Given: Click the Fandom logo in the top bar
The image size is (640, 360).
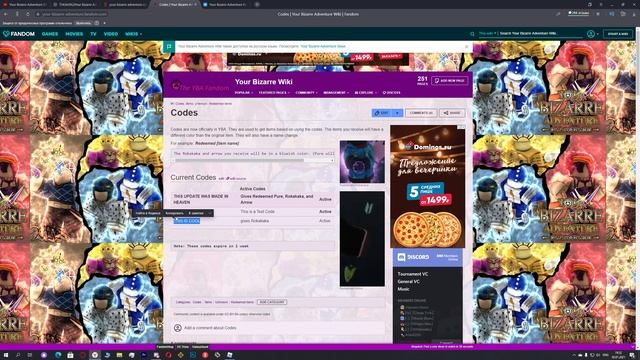Looking at the screenshot, I should (x=19, y=34).
